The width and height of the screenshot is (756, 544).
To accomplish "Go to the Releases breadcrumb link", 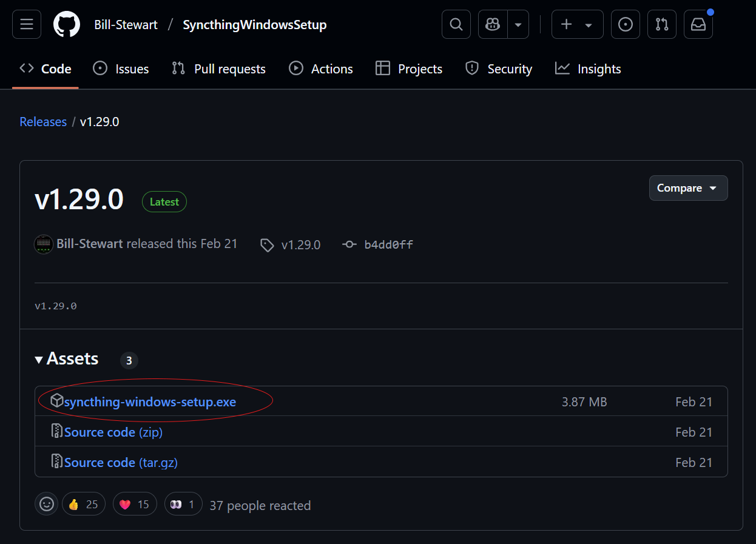I will coord(43,122).
